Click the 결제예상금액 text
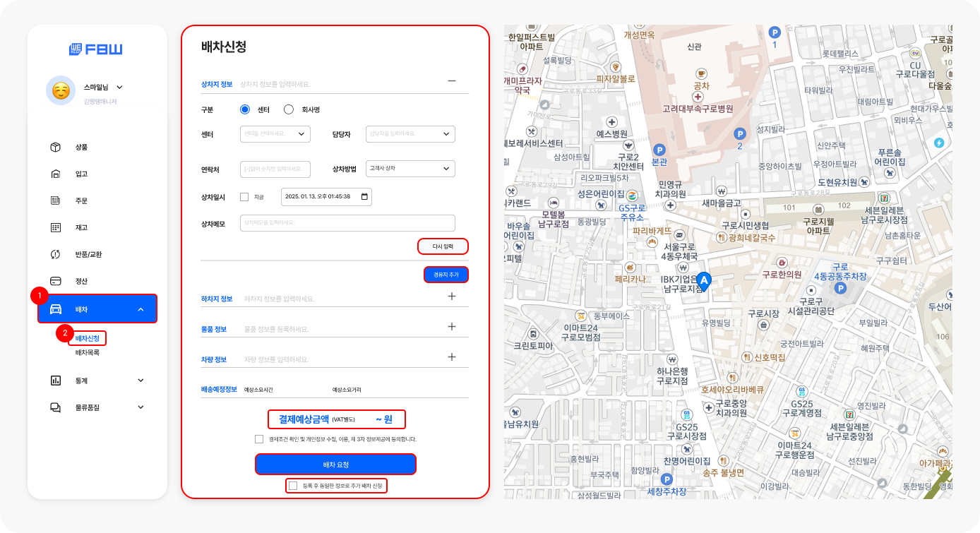The image size is (980, 533). pyautogui.click(x=304, y=419)
